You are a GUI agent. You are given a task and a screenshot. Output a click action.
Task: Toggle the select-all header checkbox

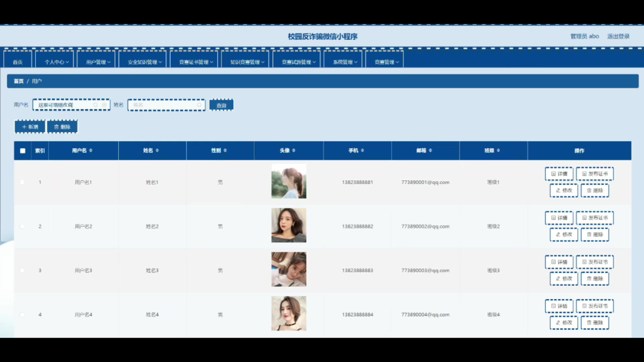coord(22,151)
